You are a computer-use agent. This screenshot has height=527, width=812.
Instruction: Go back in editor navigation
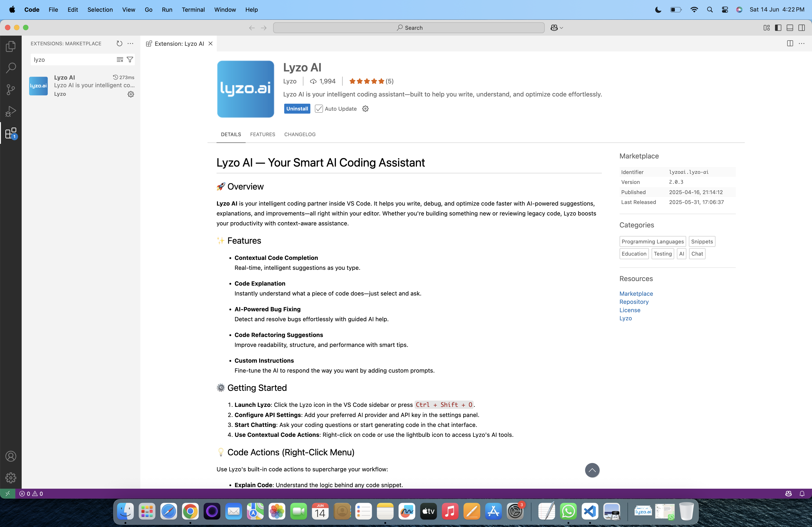tap(252, 27)
